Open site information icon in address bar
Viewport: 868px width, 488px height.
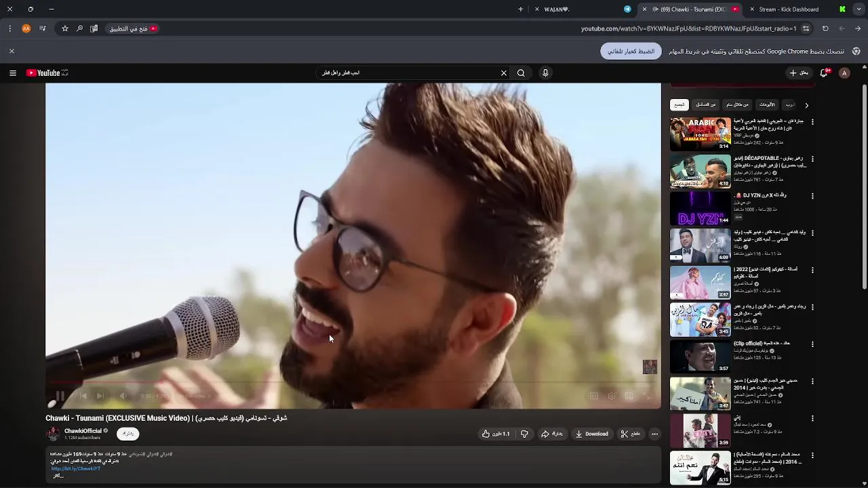coord(806,28)
